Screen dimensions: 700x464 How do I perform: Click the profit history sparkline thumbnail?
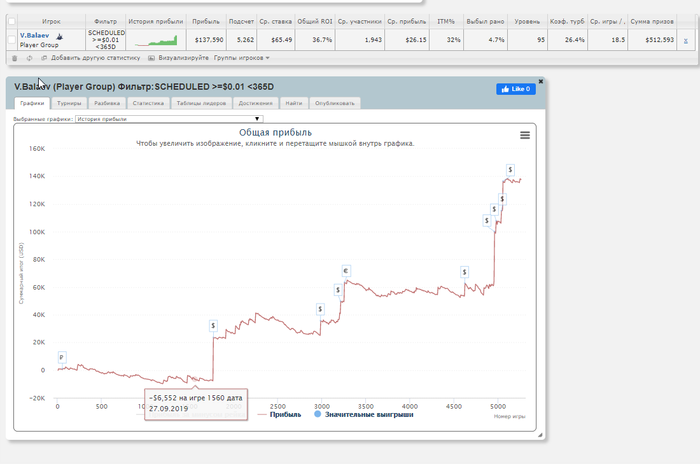point(156,40)
